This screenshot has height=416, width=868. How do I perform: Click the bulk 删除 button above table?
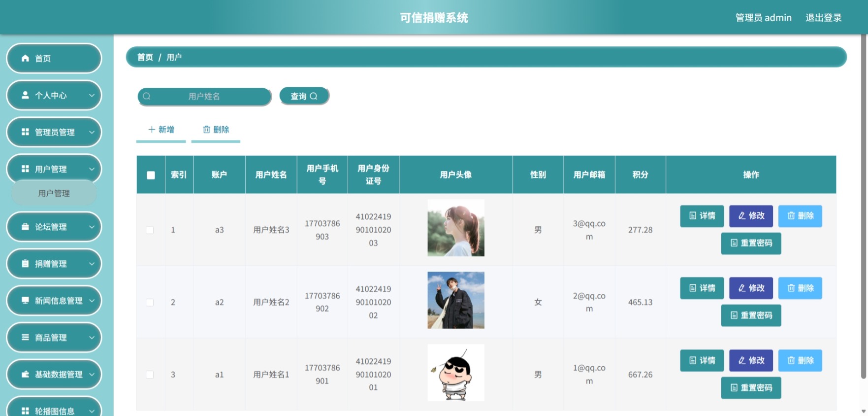coord(216,130)
